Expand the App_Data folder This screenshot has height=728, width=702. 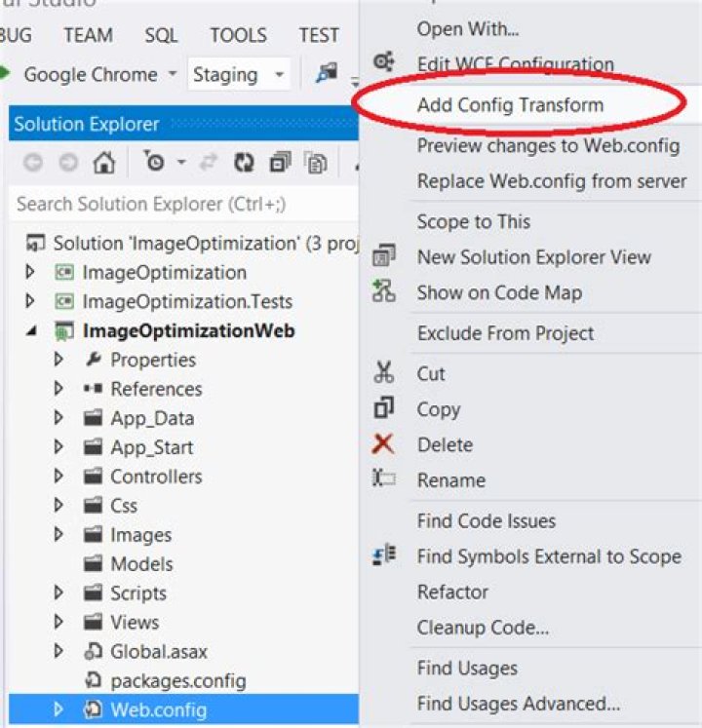click(x=58, y=418)
